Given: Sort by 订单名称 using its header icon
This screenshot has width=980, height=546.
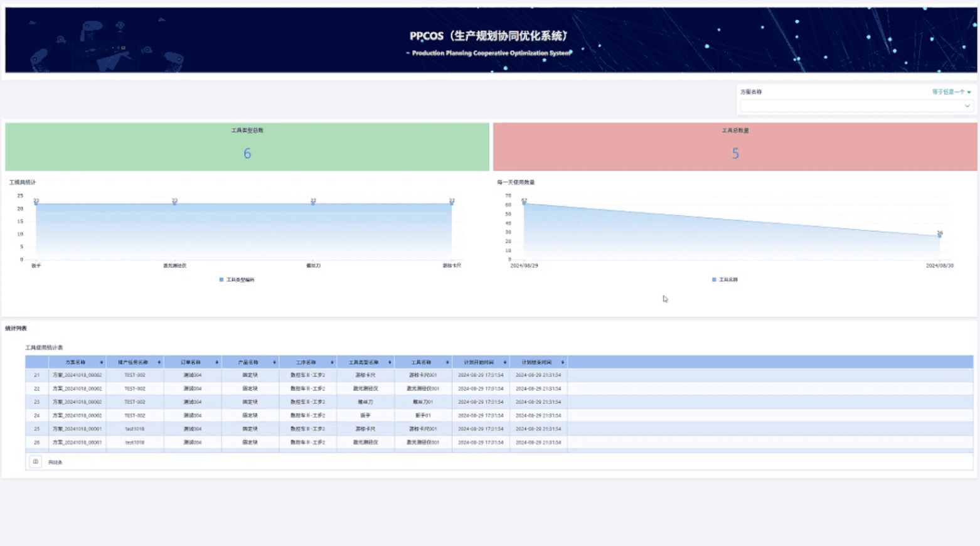Looking at the screenshot, I should point(216,362).
